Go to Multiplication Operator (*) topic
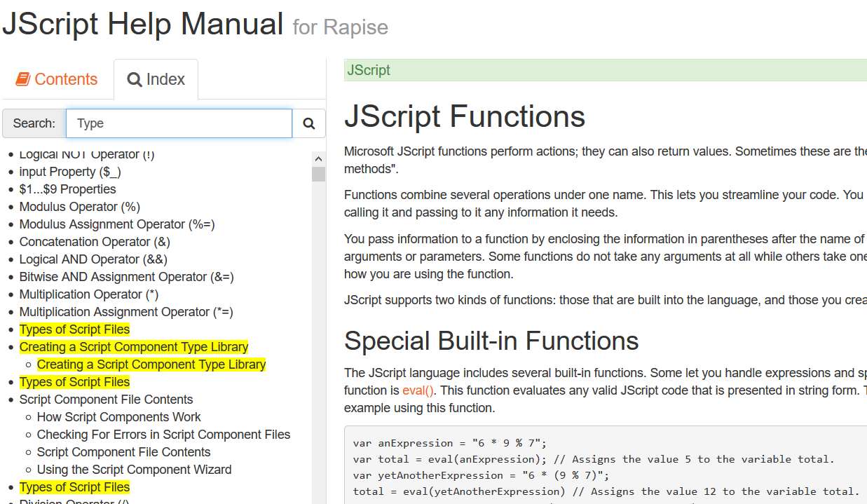This screenshot has height=504, width=867. tap(89, 294)
